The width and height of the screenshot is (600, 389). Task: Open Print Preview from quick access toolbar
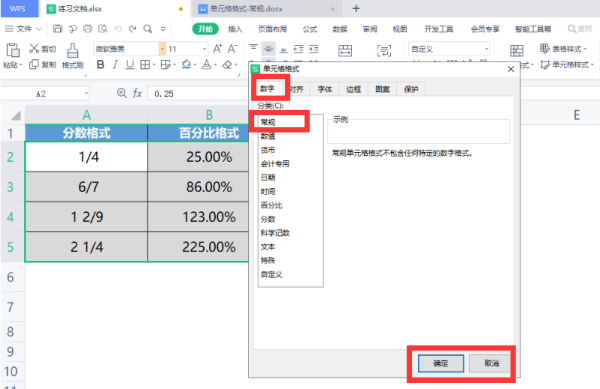103,29
